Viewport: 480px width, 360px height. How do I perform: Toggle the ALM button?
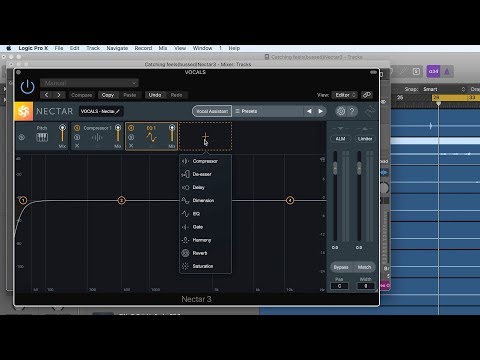pyautogui.click(x=340, y=139)
